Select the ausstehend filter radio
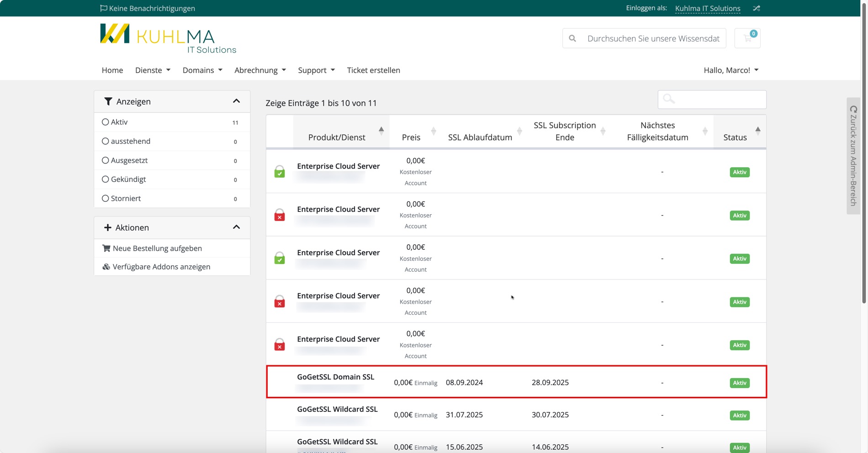This screenshot has width=868, height=453. [106, 141]
